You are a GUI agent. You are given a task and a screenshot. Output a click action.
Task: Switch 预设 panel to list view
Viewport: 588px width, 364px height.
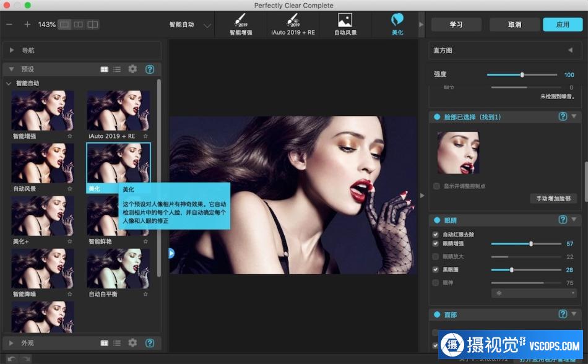coord(117,69)
